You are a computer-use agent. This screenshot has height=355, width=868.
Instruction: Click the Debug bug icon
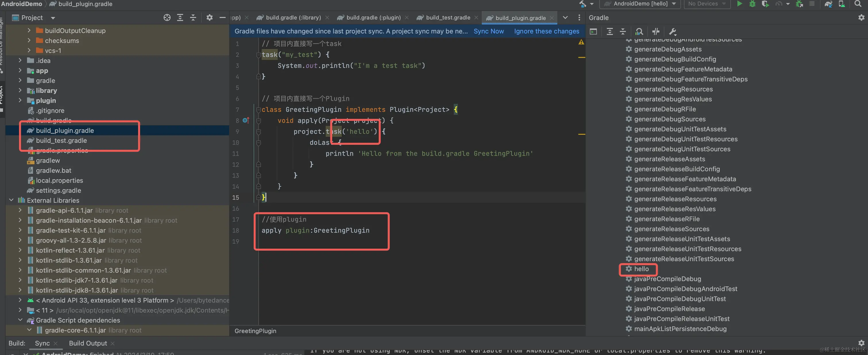[x=752, y=4]
